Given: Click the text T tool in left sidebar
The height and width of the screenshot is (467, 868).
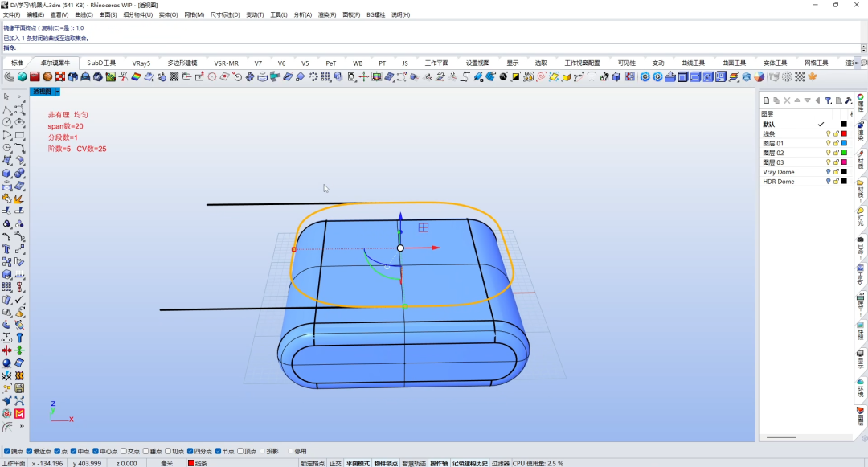Looking at the screenshot, I should pos(6,249).
